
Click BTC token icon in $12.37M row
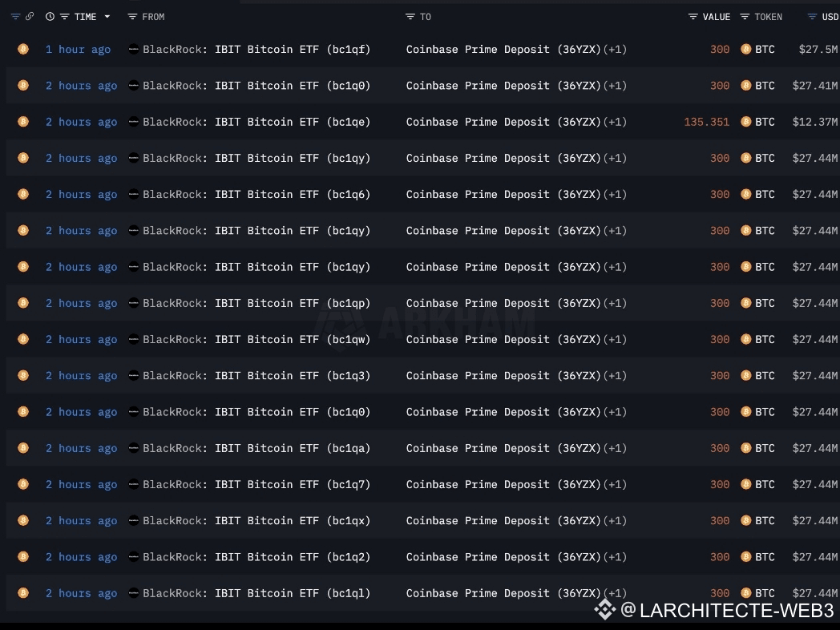coord(745,122)
